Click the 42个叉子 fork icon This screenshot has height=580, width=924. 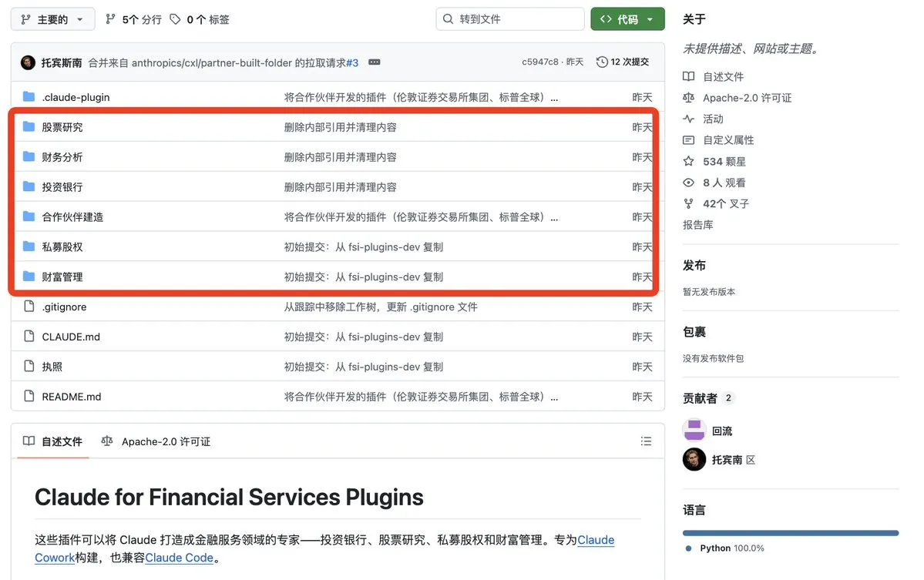(689, 204)
